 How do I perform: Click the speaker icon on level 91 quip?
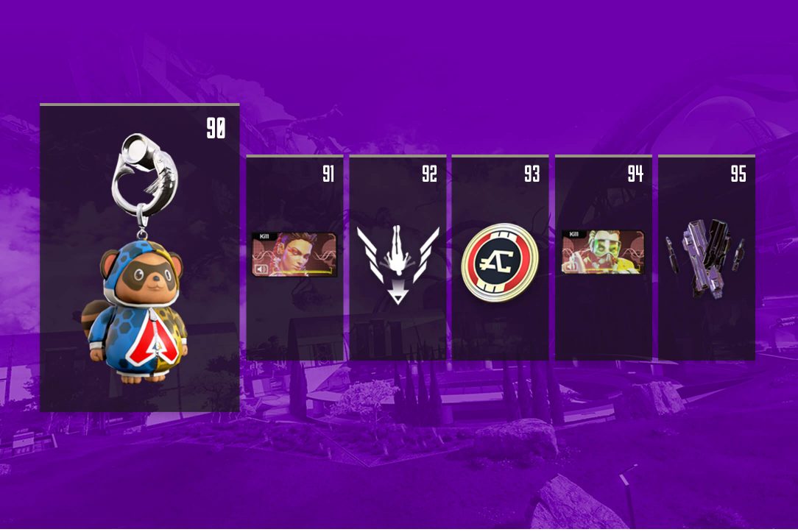click(x=261, y=269)
